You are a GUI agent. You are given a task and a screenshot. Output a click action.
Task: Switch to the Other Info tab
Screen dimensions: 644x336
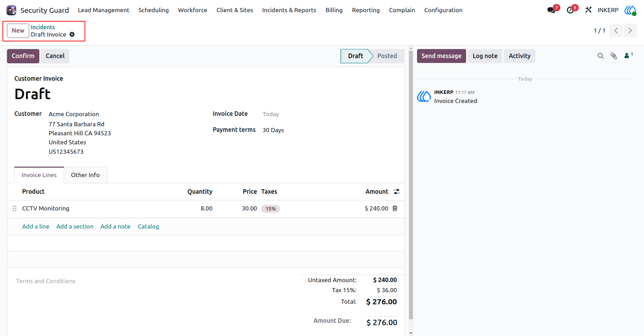[x=85, y=175]
